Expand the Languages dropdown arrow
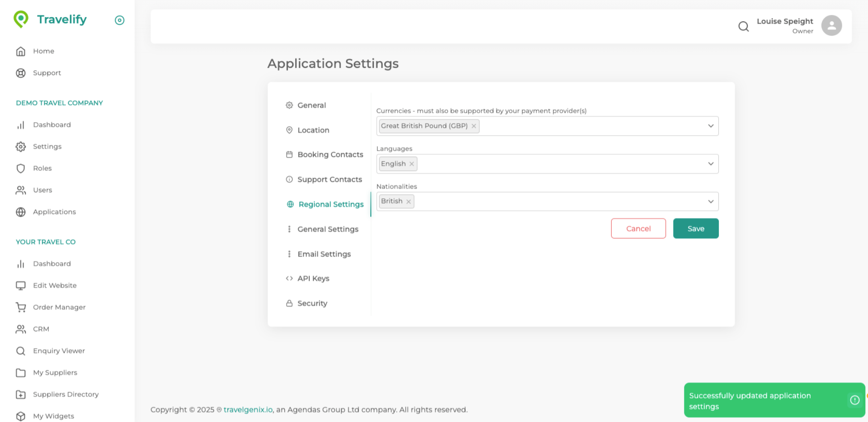 (x=710, y=164)
